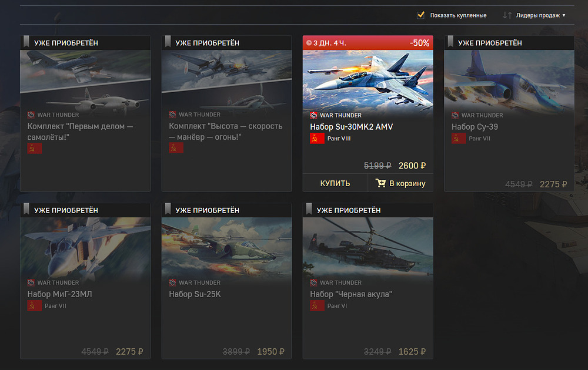Toggle the "Показать купленные" checkbox
The height and width of the screenshot is (370, 588).
click(x=420, y=15)
